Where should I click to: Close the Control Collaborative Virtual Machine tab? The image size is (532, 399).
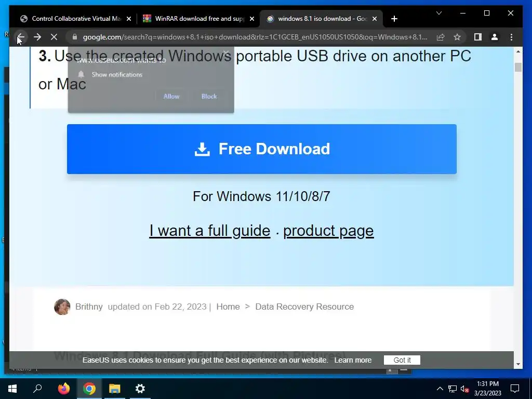[129, 19]
